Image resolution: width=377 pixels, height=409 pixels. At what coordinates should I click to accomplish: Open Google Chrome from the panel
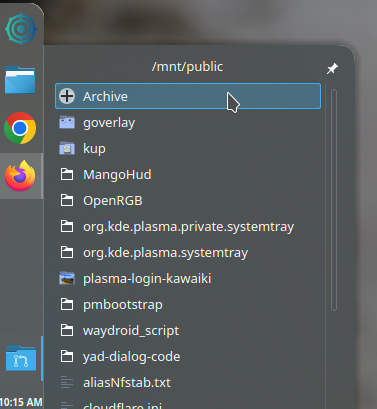pos(20,128)
